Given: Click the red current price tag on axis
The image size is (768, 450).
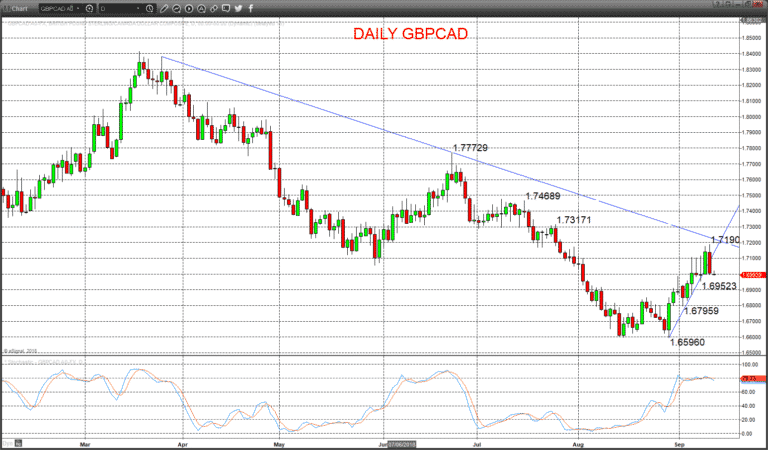Looking at the screenshot, I should tap(752, 275).
